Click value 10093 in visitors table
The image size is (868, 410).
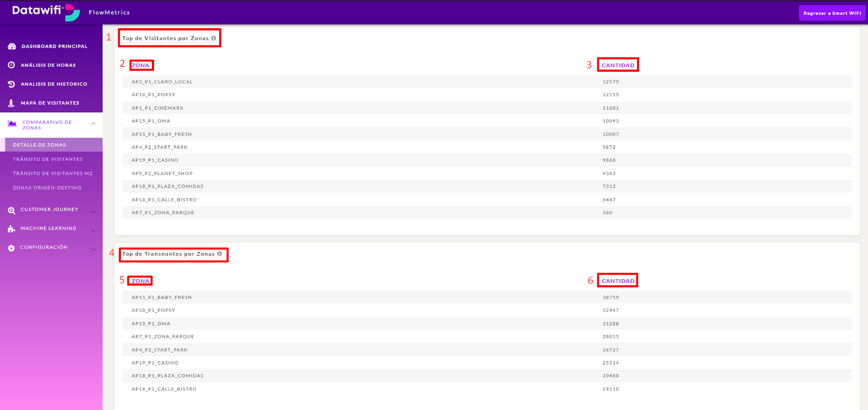coord(610,121)
